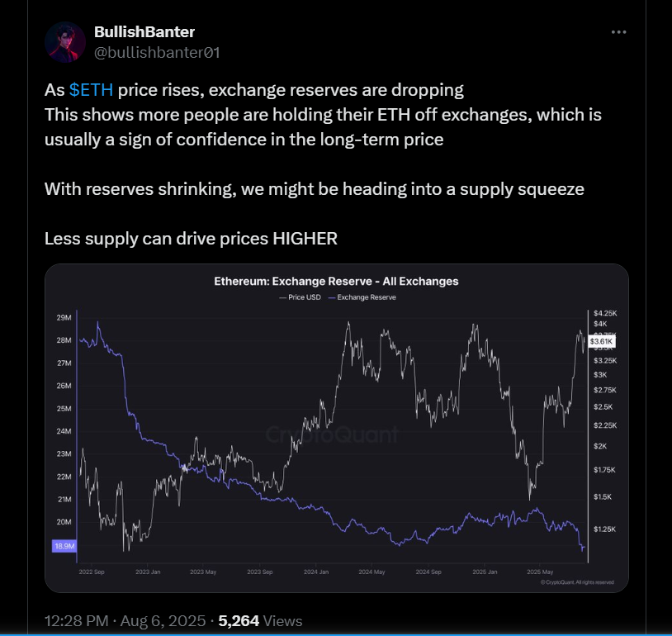This screenshot has height=636, width=672.
Task: Open the @bullishbanter01 handle link
Action: pyautogui.click(x=157, y=52)
